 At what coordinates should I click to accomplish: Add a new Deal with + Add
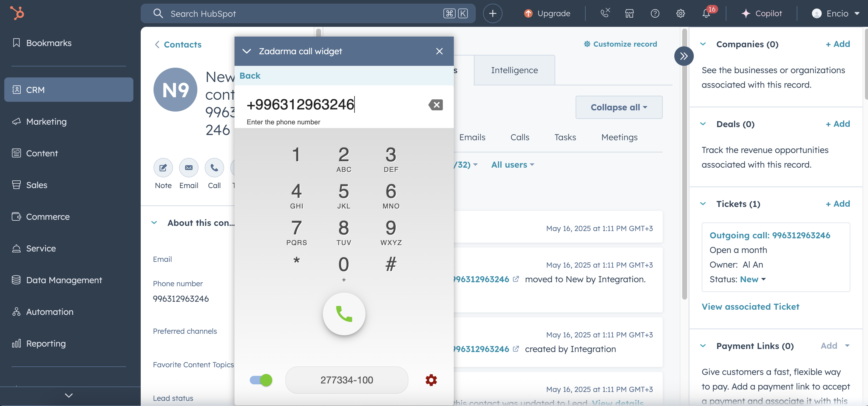(x=837, y=124)
